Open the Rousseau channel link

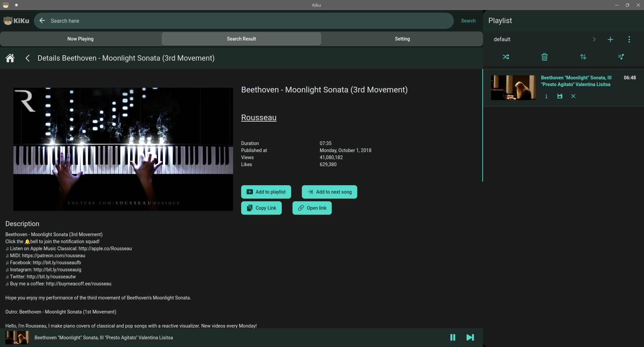[x=259, y=118]
